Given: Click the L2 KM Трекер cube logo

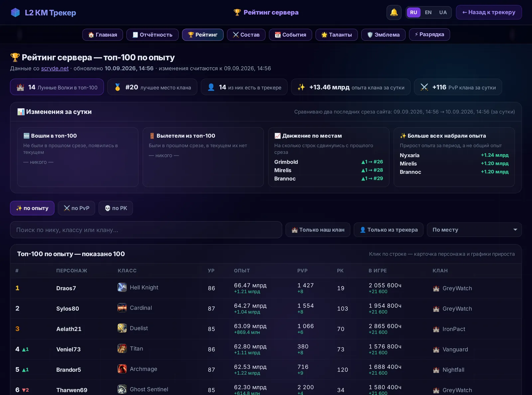Looking at the screenshot, I should (x=15, y=13).
